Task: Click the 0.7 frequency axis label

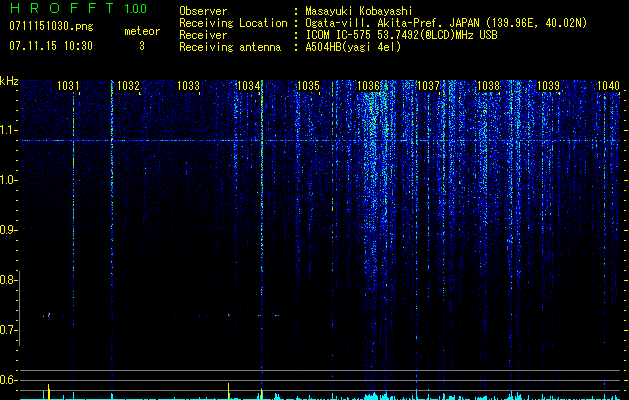Action: tap(8, 330)
